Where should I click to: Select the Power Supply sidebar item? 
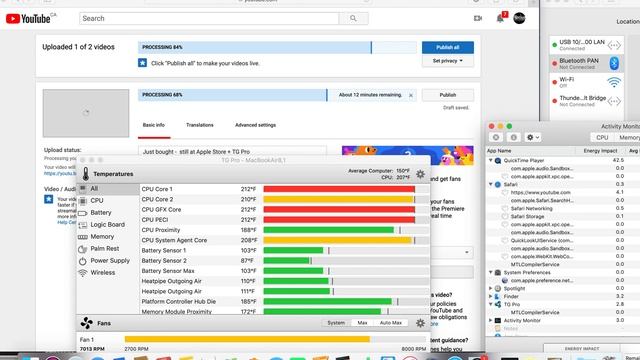click(x=108, y=260)
